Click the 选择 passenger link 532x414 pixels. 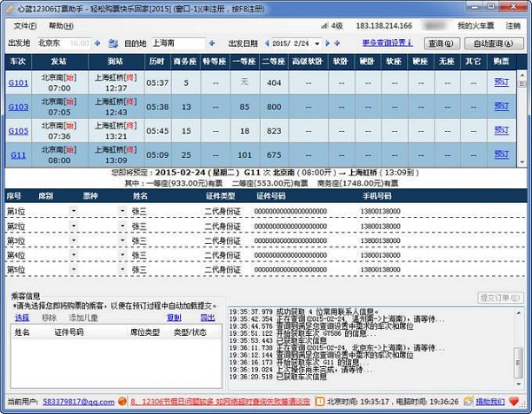[x=22, y=316]
